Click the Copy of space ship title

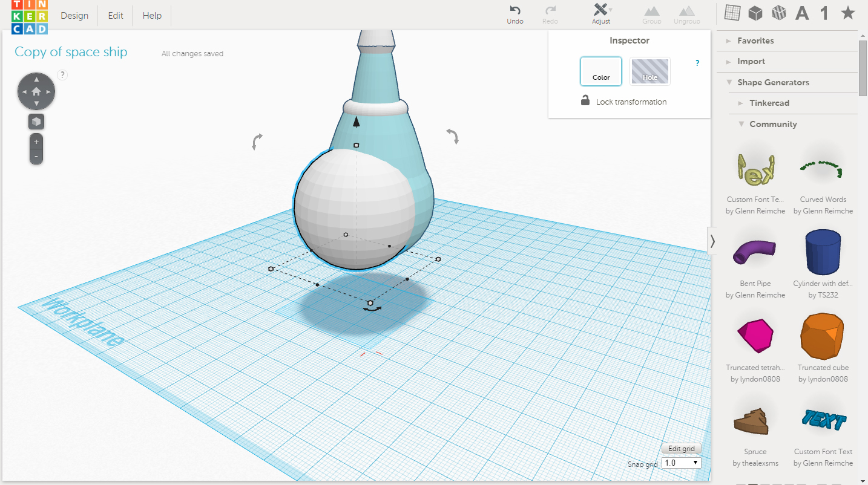[71, 52]
